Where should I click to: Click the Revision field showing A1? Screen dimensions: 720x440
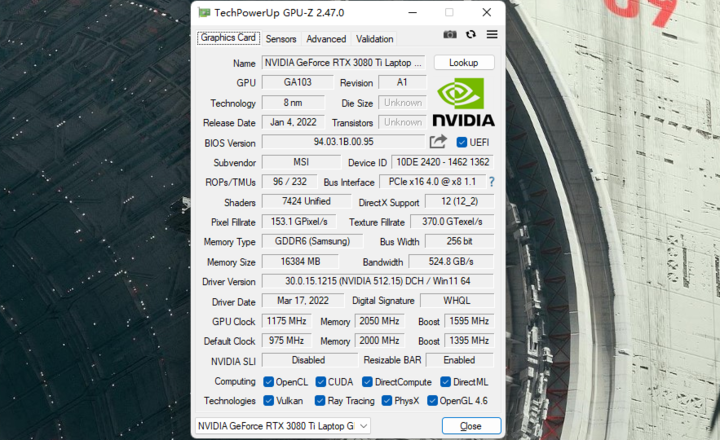point(402,82)
